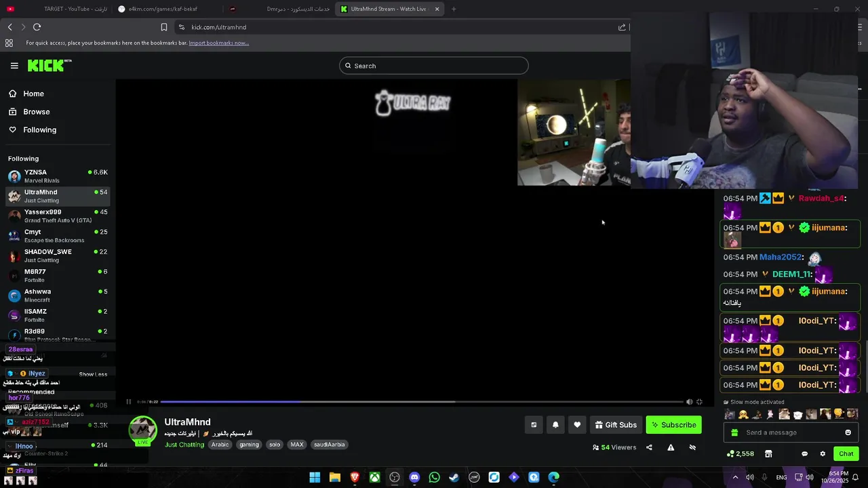Select the saudiAarbia tag
The height and width of the screenshot is (488, 868).
330,445
